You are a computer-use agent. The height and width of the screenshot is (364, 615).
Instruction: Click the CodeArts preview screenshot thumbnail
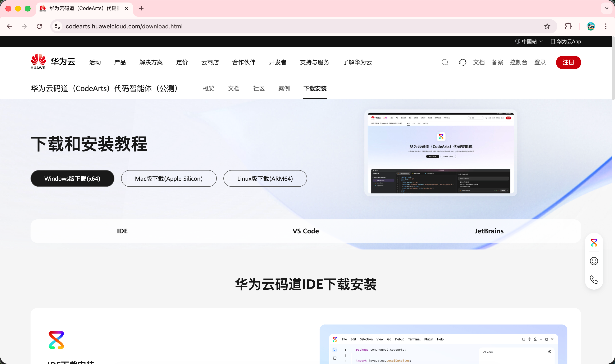click(441, 153)
